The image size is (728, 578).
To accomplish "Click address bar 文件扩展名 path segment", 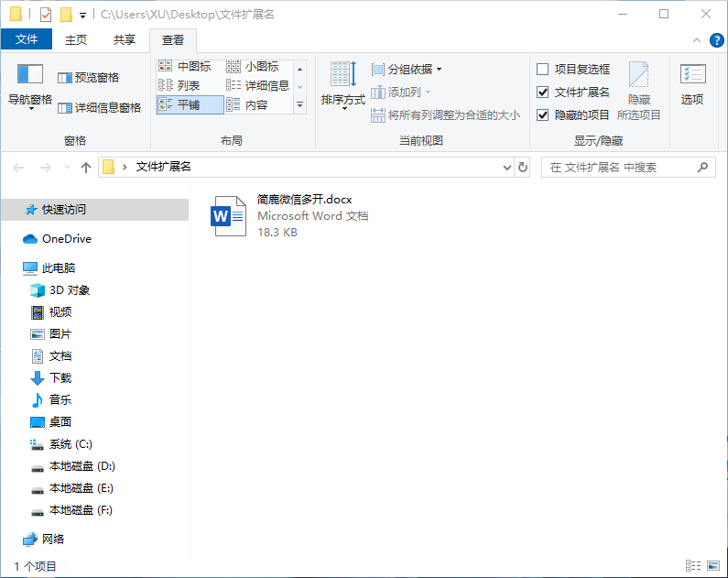I will click(x=163, y=167).
